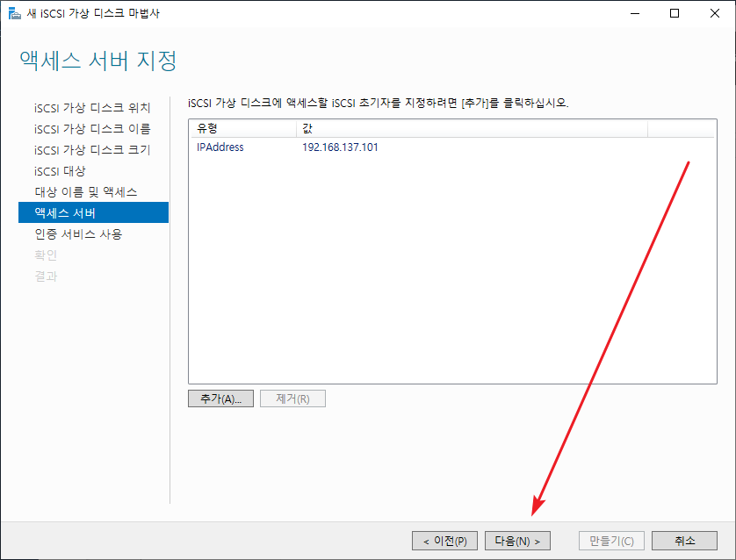Click the 액세스 서버 지정 page heading
Image resolution: width=736 pixels, height=560 pixels.
(x=98, y=61)
